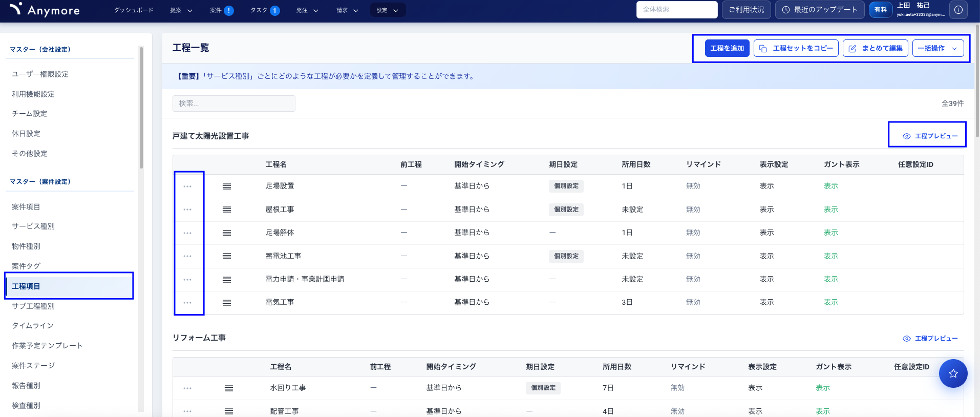Click drag handle icon for 電気工事
This screenshot has width=980, height=417.
pyautogui.click(x=227, y=303)
